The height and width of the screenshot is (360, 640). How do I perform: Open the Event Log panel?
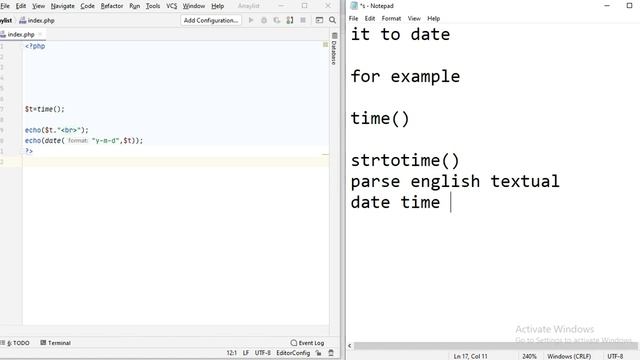pyautogui.click(x=307, y=343)
